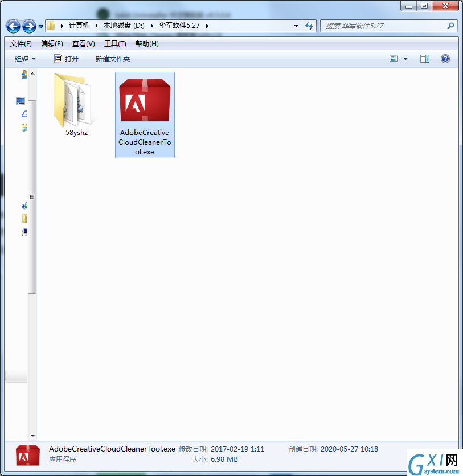
Task: Open the address bar history dropdown
Action: tap(296, 26)
